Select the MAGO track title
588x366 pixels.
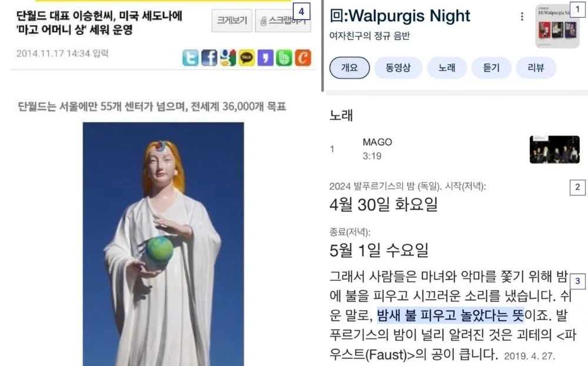(377, 142)
